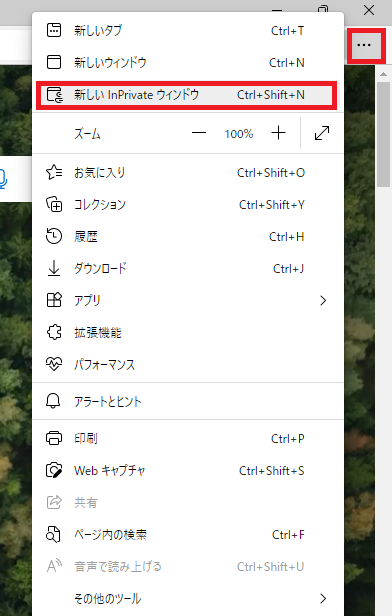Select 新しいウィンドウ menu item
This screenshot has width=392, height=616.
188,62
